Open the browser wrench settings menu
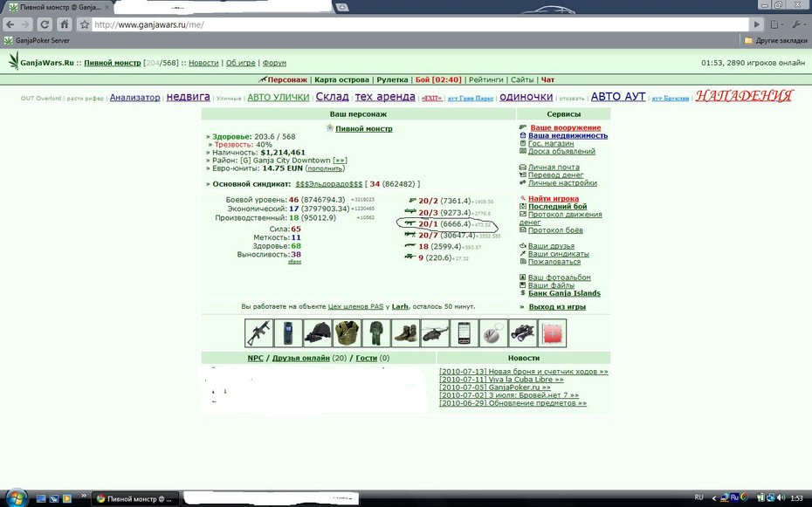Screen dimensions: 812x507 [x=797, y=24]
